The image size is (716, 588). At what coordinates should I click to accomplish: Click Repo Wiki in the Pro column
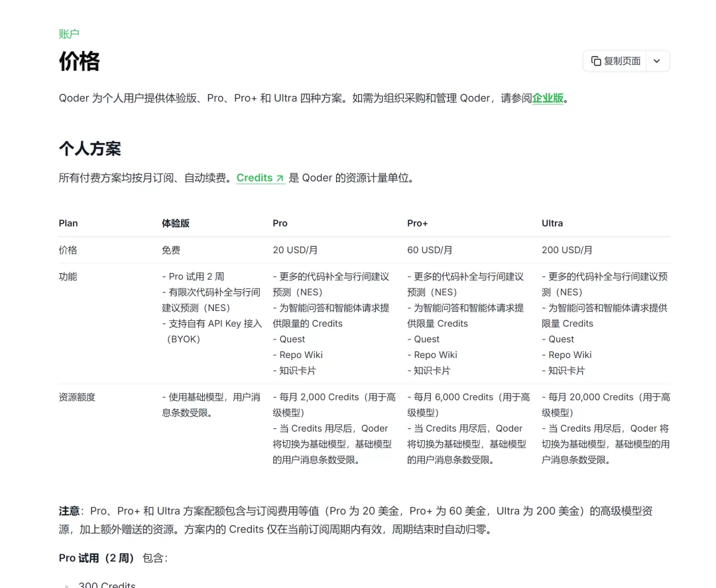[301, 355]
